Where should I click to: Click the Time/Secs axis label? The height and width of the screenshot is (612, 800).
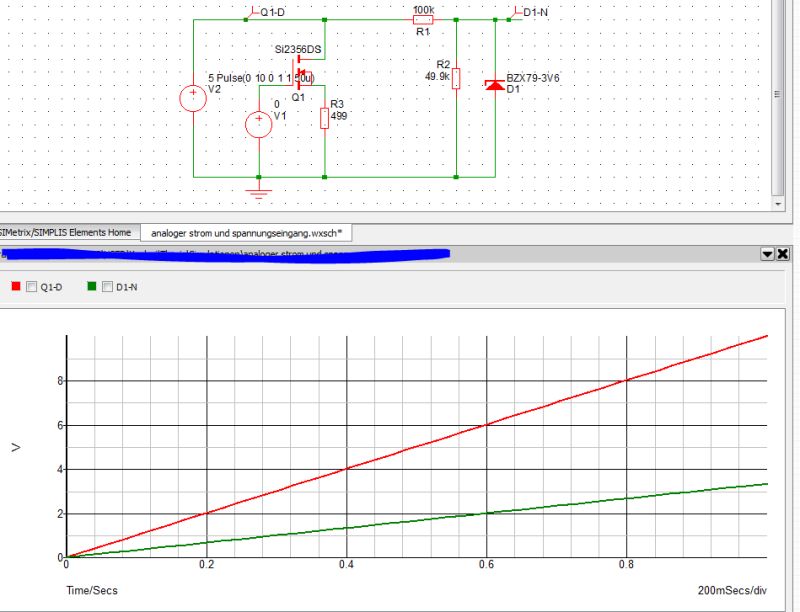pos(90,590)
